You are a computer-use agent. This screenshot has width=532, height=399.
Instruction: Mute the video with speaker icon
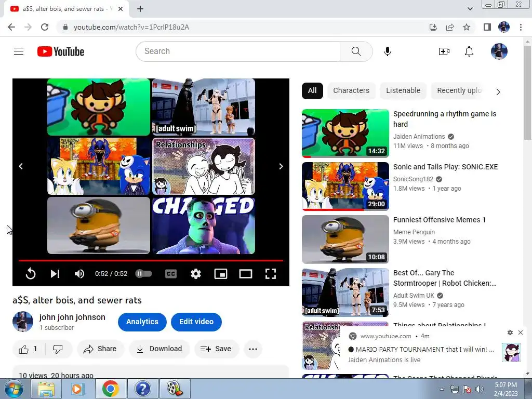79,273
